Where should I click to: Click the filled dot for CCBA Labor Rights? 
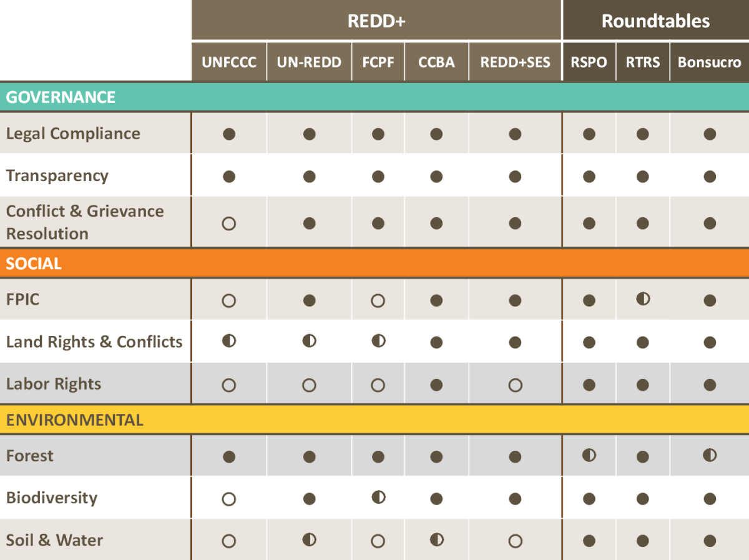(436, 385)
